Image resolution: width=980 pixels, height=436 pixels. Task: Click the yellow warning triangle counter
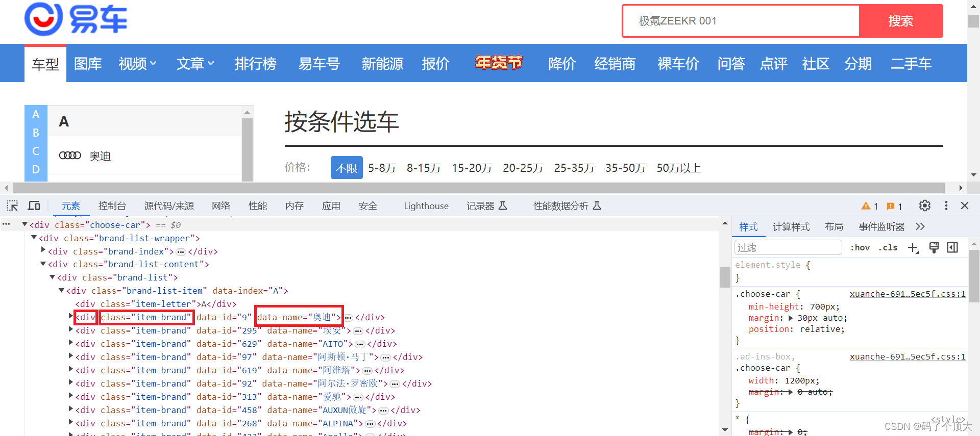coord(869,206)
